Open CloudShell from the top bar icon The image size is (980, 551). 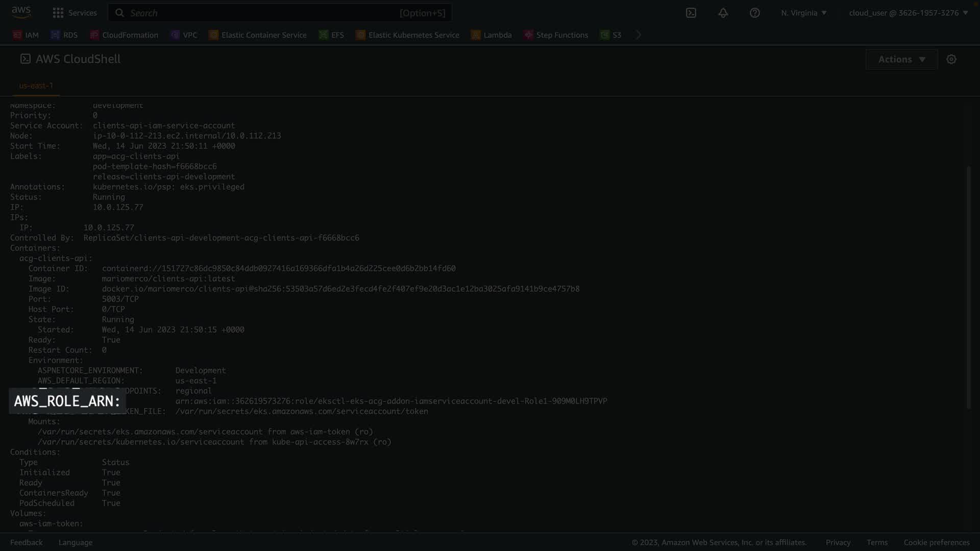pos(691,13)
